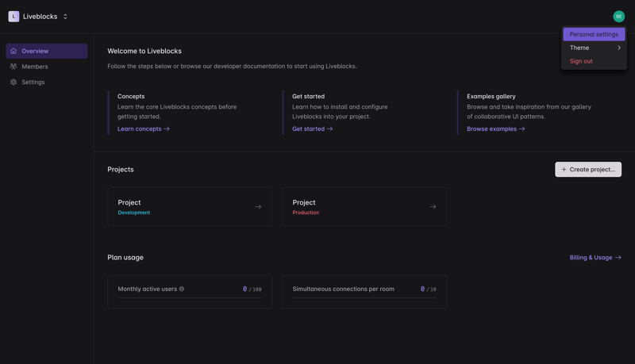Click the Plan usage heading
The height and width of the screenshot is (364, 635).
tap(125, 257)
